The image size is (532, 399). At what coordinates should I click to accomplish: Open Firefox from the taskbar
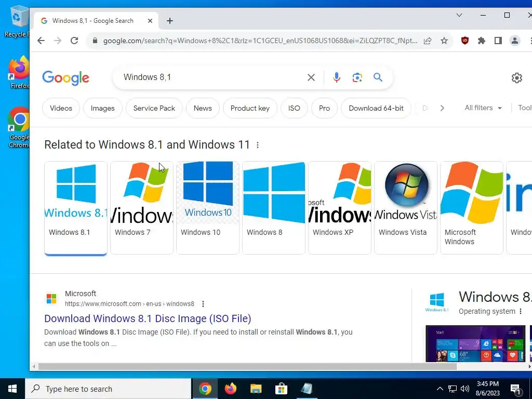[x=231, y=389]
